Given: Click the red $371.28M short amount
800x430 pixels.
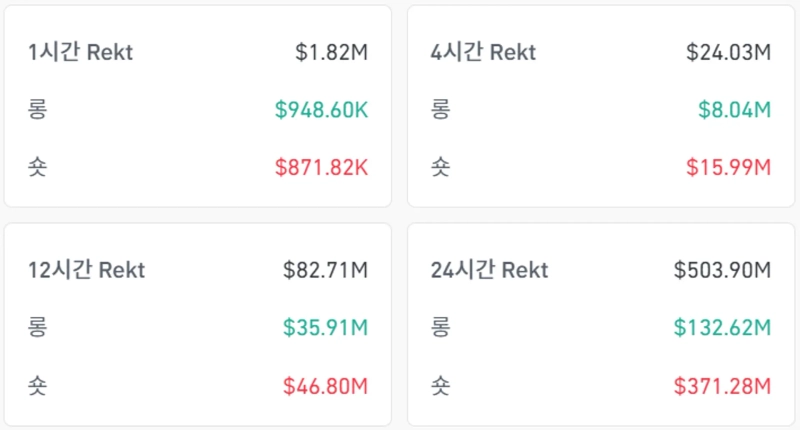Looking at the screenshot, I should (722, 384).
